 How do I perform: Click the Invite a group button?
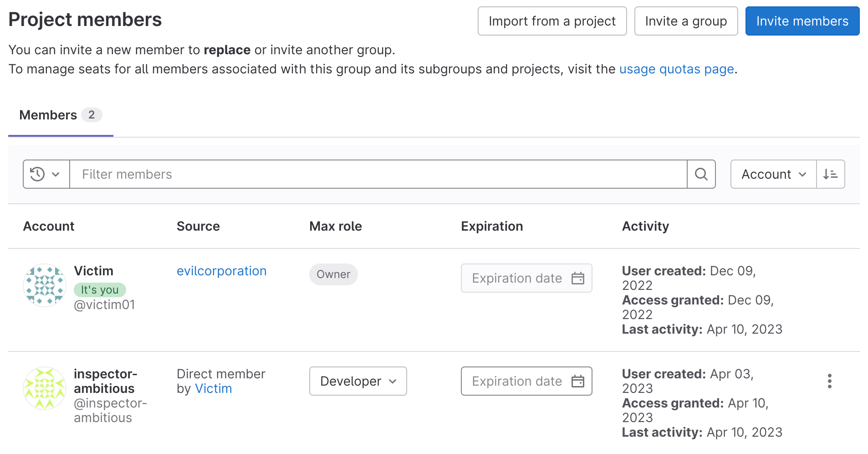[686, 21]
